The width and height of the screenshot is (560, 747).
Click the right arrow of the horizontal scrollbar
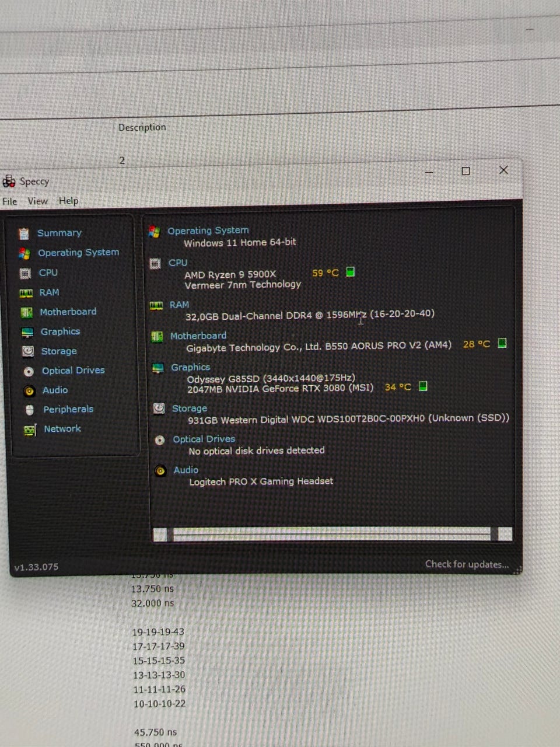505,533
